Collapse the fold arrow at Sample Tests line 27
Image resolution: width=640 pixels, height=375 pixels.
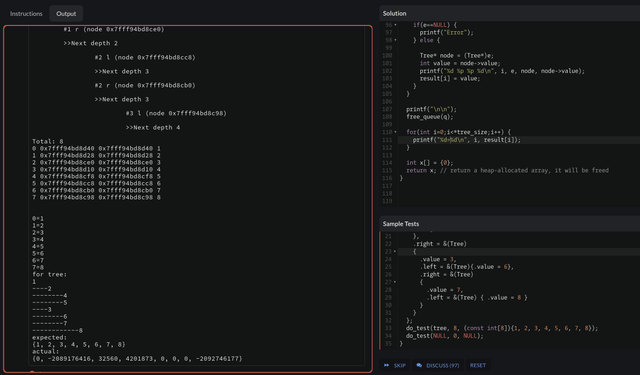point(395,282)
